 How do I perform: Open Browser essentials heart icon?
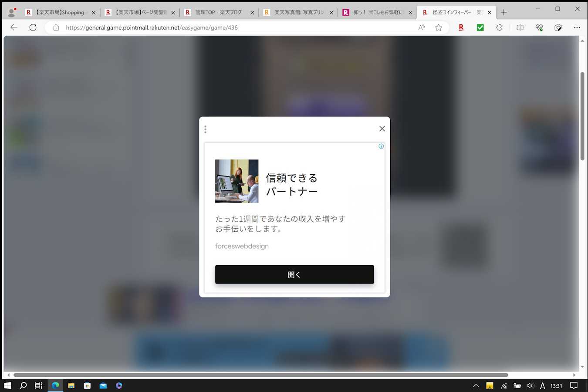click(x=539, y=27)
